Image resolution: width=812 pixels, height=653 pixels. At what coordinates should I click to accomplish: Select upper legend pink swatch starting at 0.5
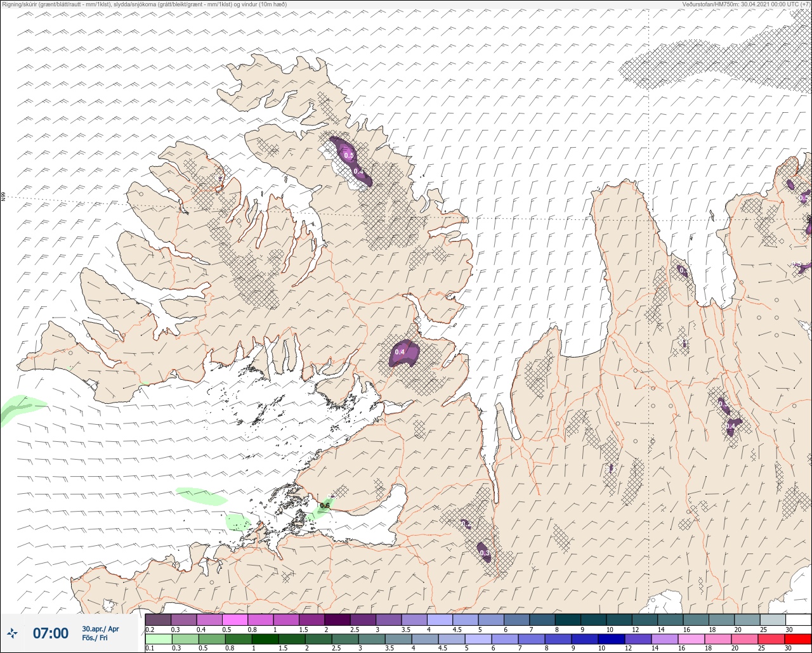pos(235,619)
